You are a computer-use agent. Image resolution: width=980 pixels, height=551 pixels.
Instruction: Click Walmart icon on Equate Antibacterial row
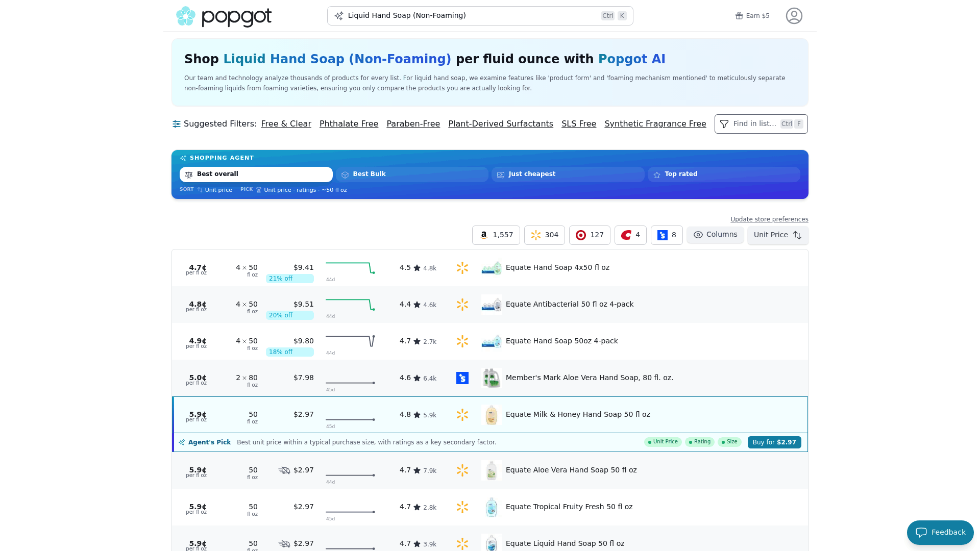pos(462,305)
